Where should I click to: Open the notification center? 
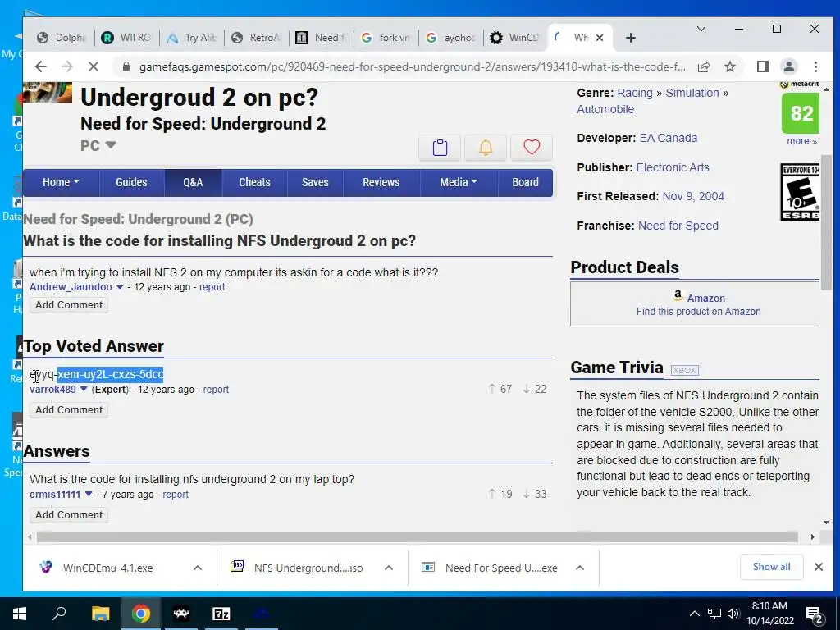tap(815, 614)
